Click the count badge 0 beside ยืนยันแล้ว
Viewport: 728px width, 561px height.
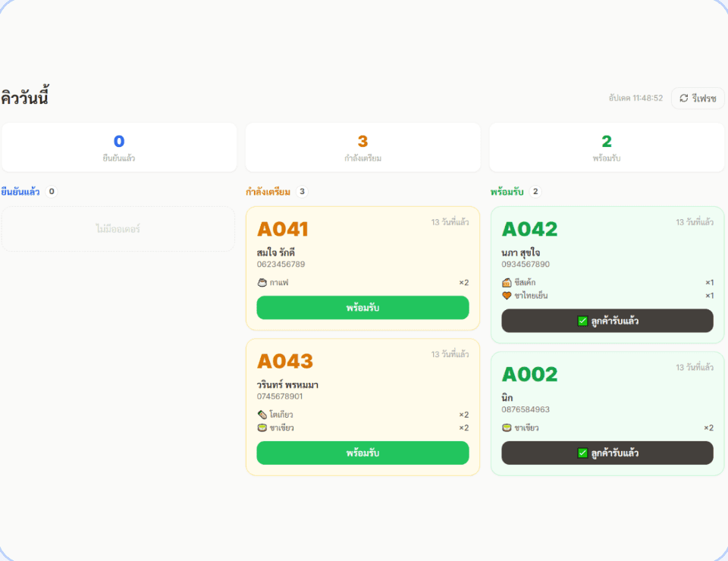coord(52,192)
